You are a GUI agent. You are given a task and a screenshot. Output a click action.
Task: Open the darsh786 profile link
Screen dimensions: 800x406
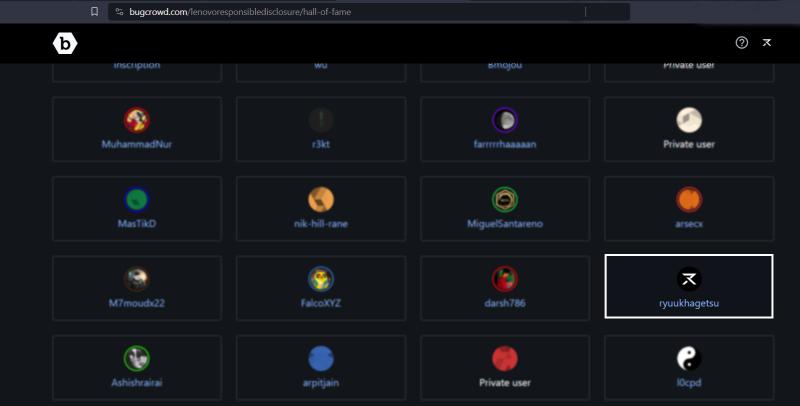505,303
